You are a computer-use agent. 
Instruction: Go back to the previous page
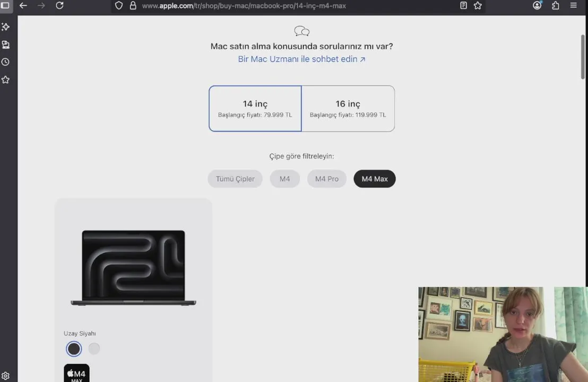click(23, 6)
